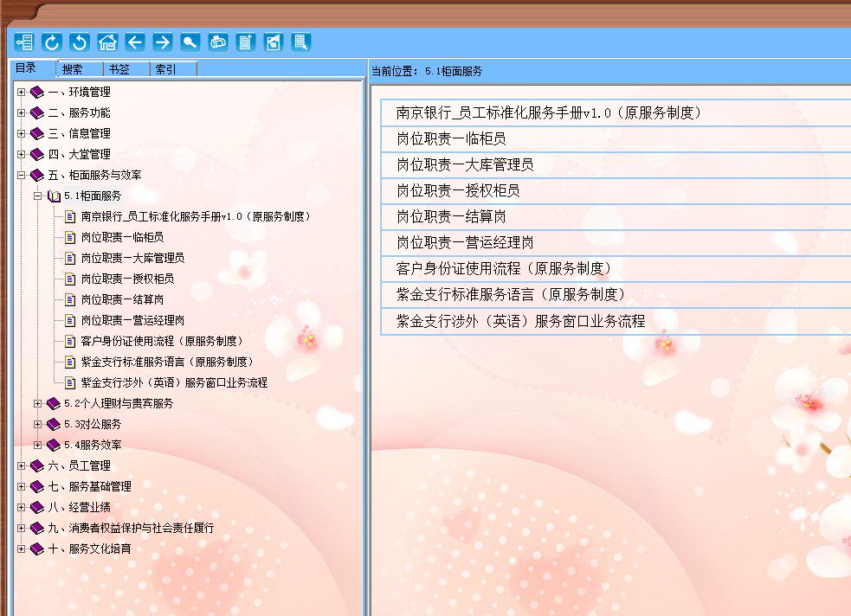Select 南京银行_员工标准化服务手册v1.0 in the tree

196,217
